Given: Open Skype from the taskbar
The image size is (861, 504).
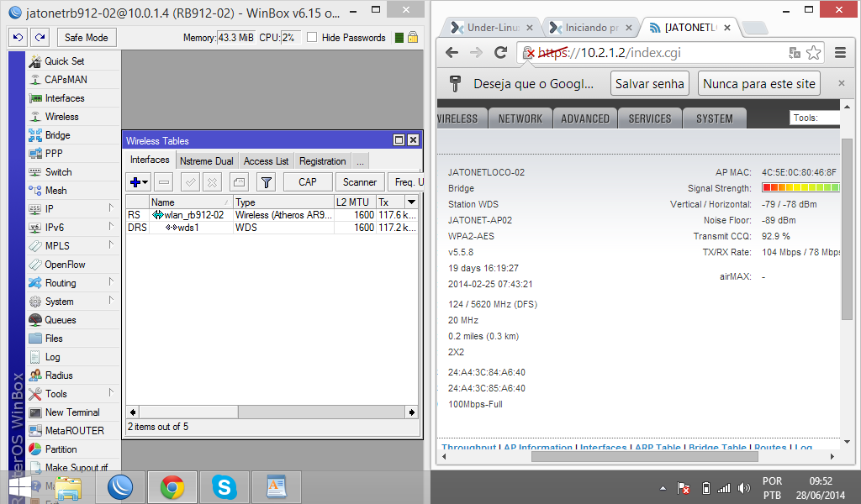Looking at the screenshot, I should (224, 487).
